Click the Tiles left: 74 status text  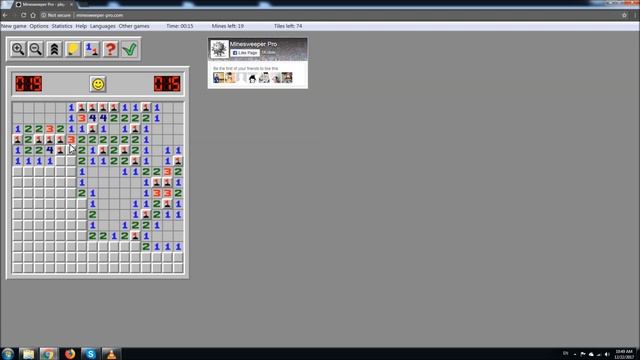click(x=288, y=26)
